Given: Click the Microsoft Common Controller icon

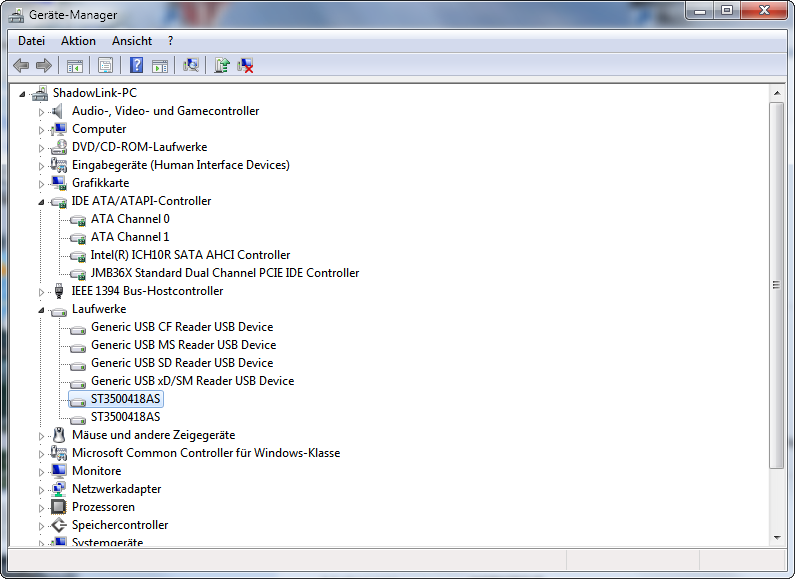Looking at the screenshot, I should click(59, 453).
